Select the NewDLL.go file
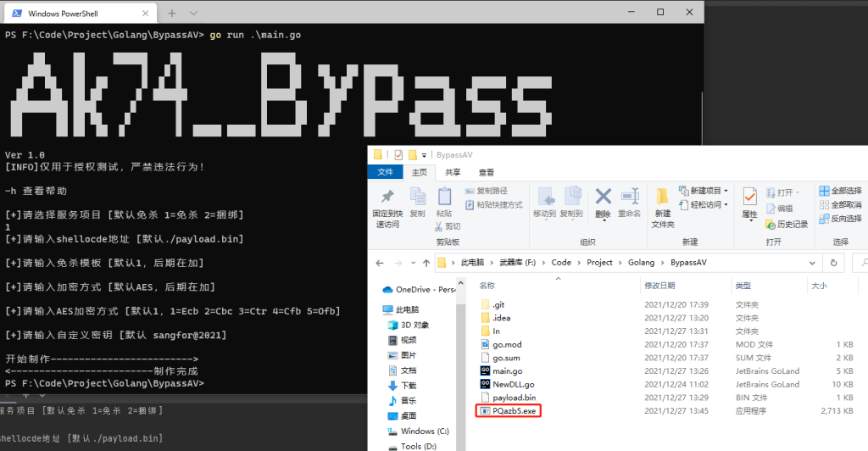 click(x=508, y=385)
